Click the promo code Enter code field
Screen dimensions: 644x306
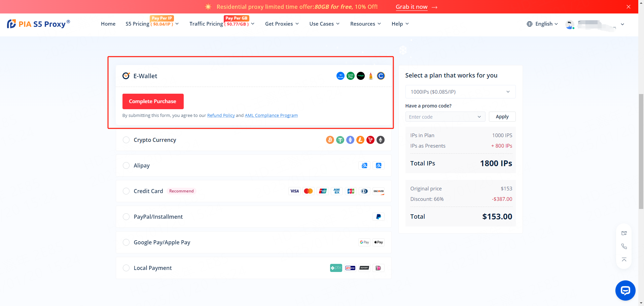(x=442, y=117)
